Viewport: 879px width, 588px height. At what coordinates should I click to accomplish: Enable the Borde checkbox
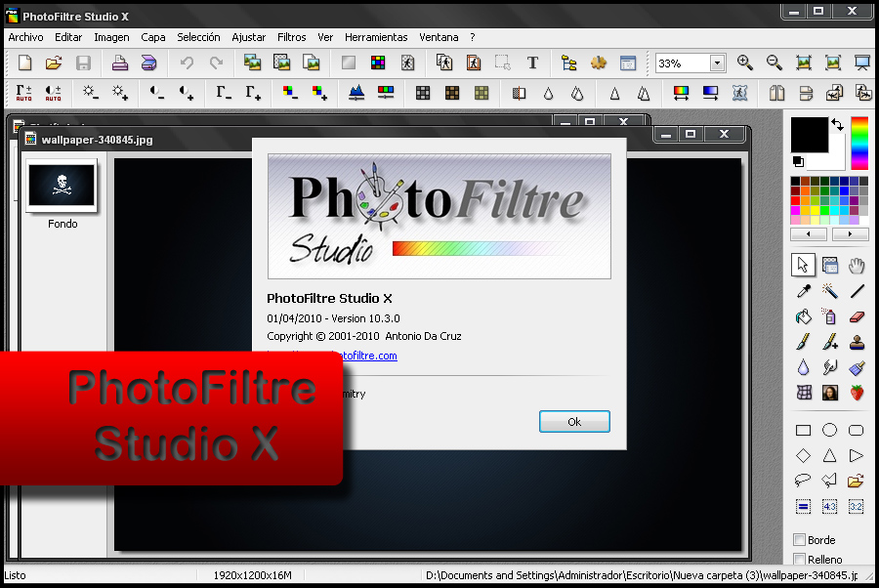click(799, 540)
